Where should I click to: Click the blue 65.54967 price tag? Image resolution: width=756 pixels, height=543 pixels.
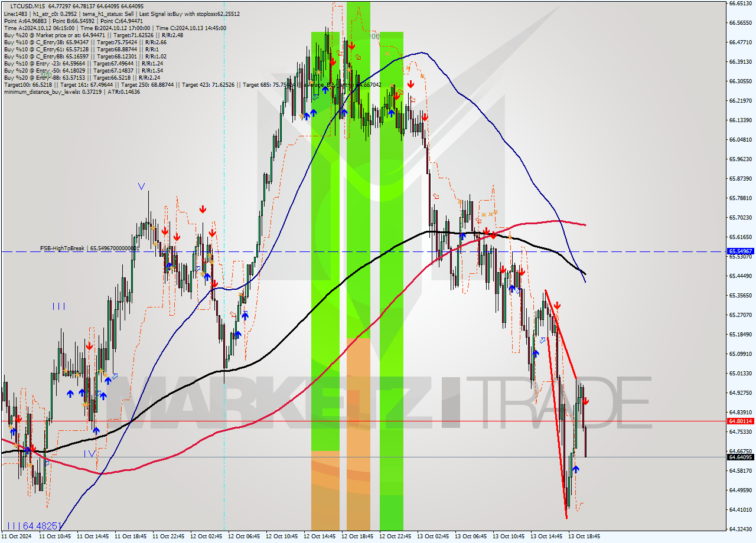[740, 251]
